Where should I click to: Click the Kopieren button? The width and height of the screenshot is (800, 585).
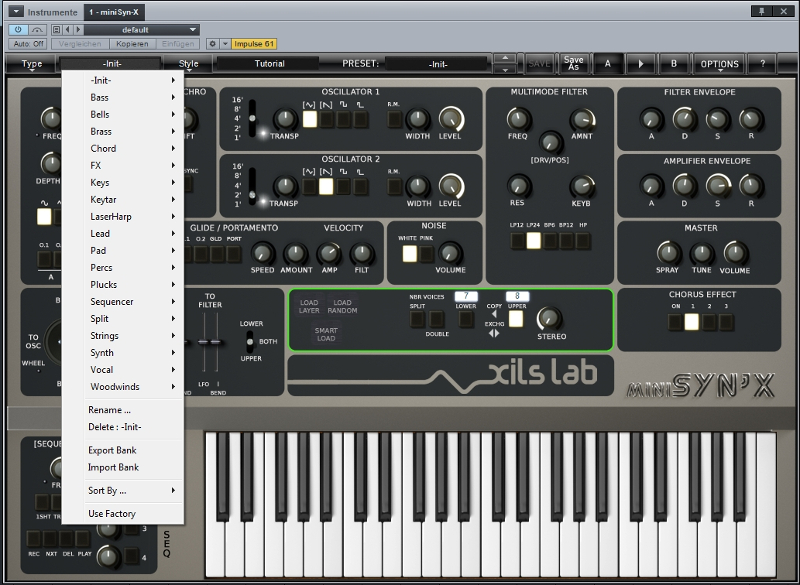132,44
